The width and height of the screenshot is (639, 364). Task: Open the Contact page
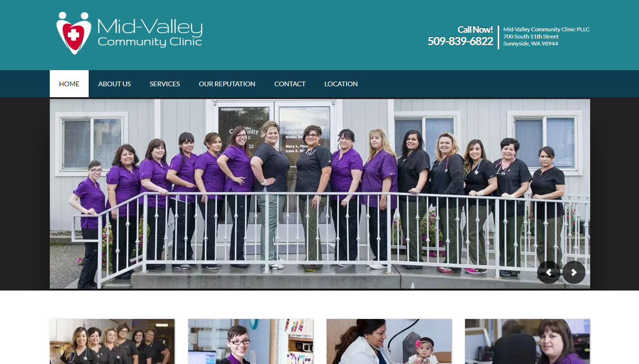[x=290, y=84]
